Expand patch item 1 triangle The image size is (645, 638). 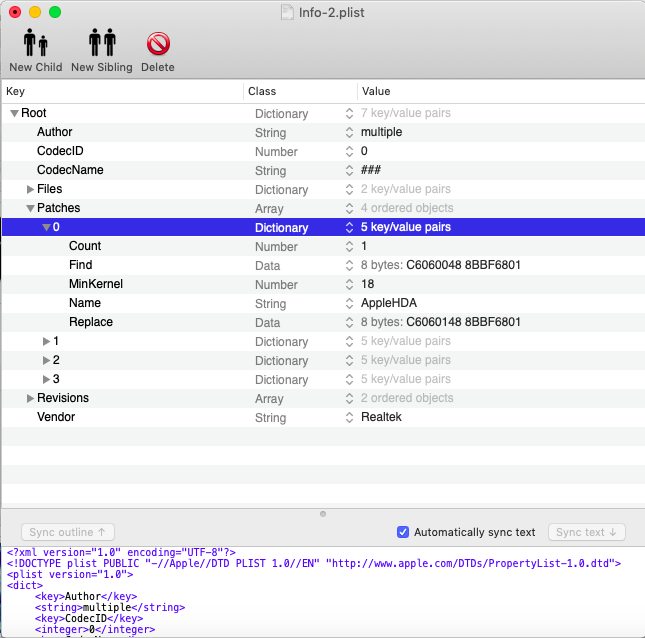tap(46, 341)
